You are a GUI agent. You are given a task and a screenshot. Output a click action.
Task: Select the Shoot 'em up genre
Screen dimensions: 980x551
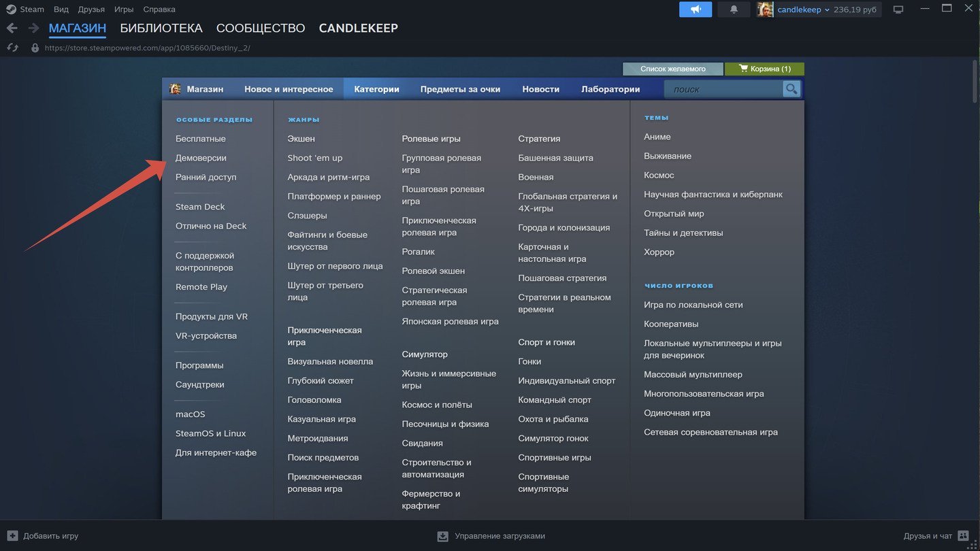pos(315,158)
